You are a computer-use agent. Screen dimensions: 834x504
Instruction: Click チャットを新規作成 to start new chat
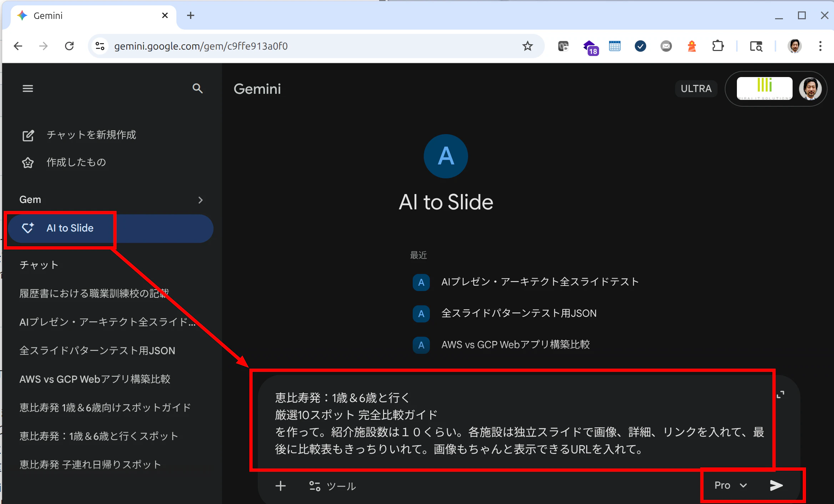[91, 135]
